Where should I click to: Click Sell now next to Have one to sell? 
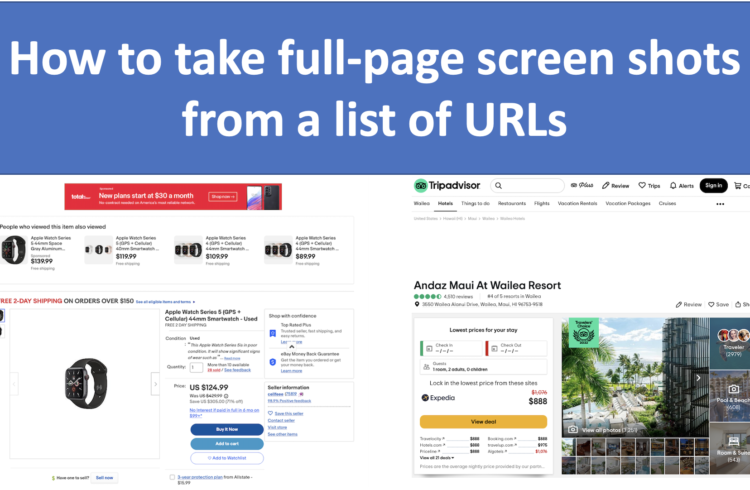[x=104, y=478]
